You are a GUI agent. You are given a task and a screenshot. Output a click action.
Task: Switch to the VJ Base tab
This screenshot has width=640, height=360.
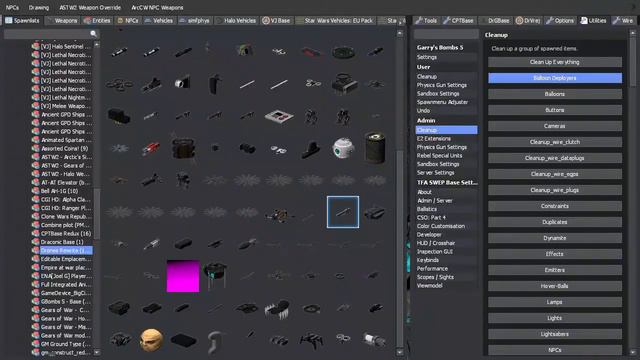click(x=276, y=20)
